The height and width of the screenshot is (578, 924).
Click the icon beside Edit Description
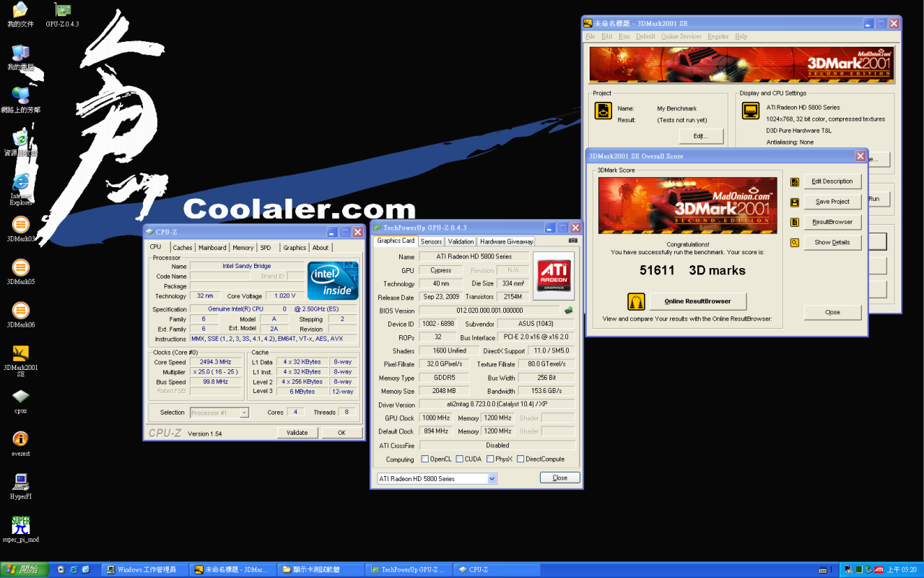pyautogui.click(x=795, y=182)
